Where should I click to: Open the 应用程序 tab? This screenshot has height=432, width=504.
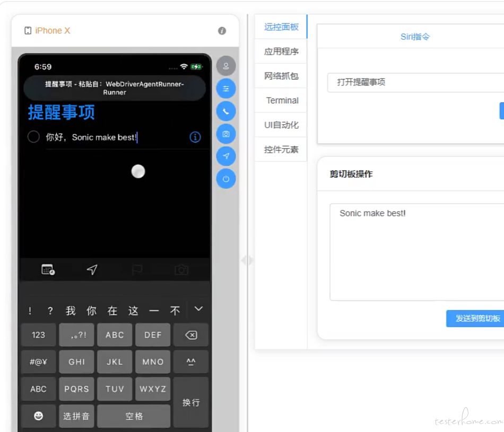coord(281,51)
